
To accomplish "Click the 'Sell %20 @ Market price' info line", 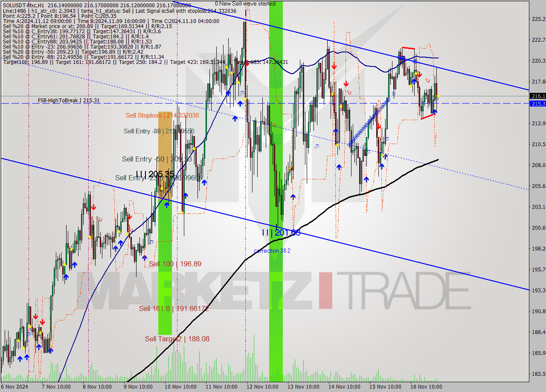I will [x=87, y=26].
